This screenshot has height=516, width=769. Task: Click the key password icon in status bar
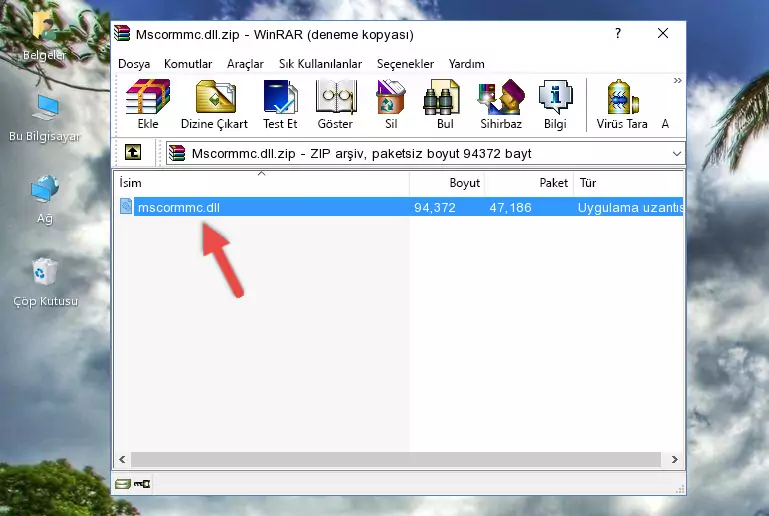[142, 484]
